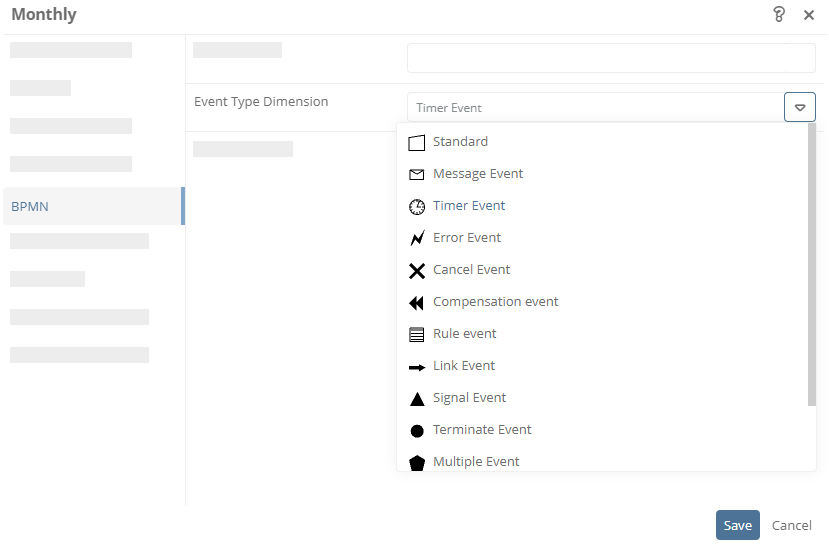Open the BPMN tab in sidebar
Viewport: 829px width, 550px height.
point(94,206)
